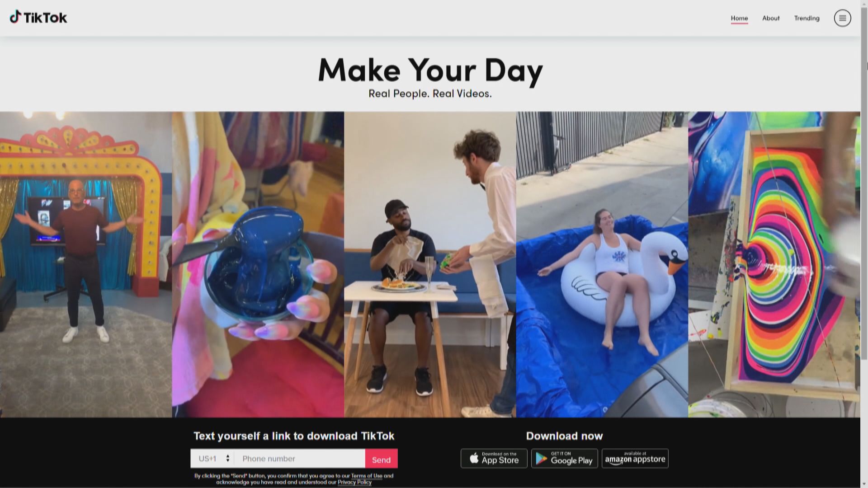Select the restaurant waiter video thumbnail
The image size is (868, 488).
point(430,264)
